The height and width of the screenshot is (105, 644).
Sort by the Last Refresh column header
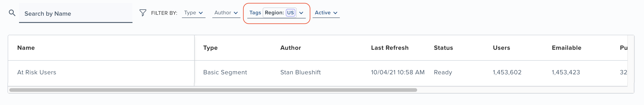[x=389, y=48]
